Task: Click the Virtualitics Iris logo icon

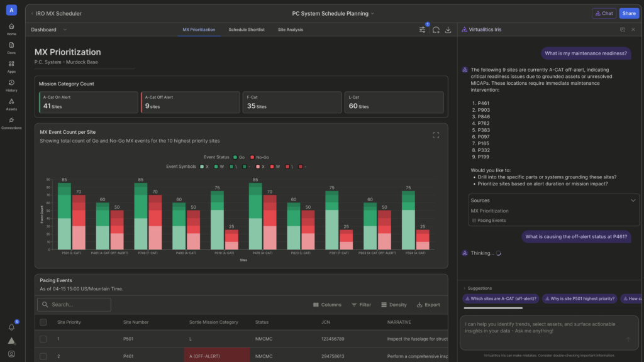Action: point(464,30)
